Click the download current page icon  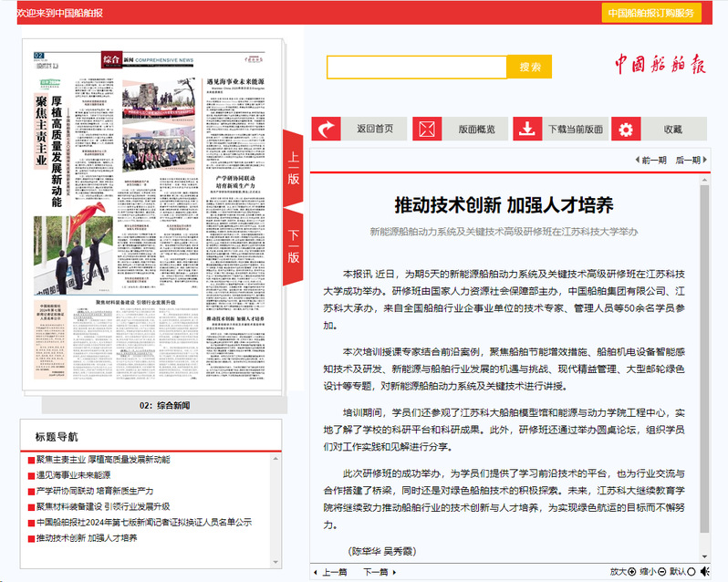(x=527, y=129)
